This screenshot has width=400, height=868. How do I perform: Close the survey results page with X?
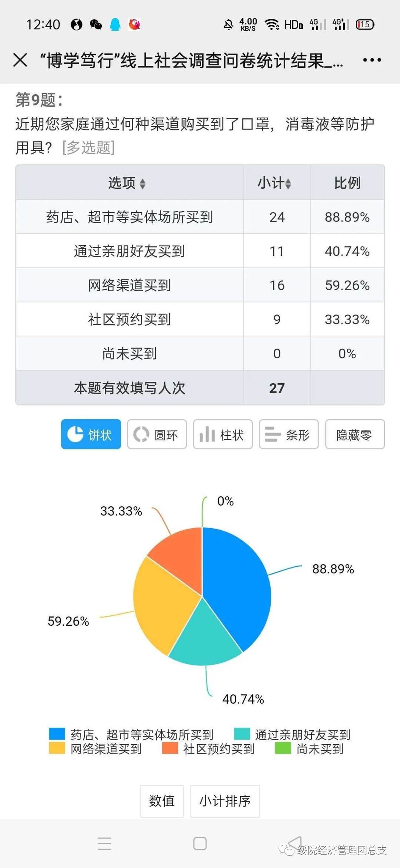click(x=20, y=60)
